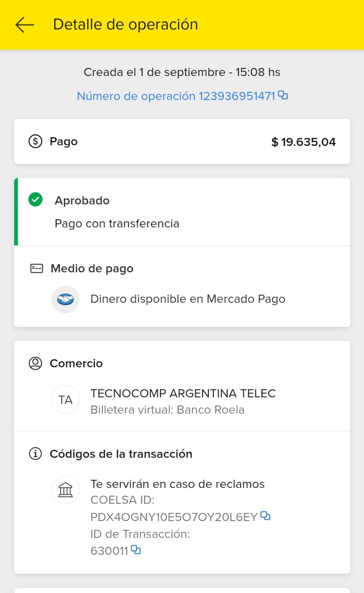Tap Billetera virtual: Banco Roela text
The width and height of the screenshot is (364, 593).
(167, 410)
